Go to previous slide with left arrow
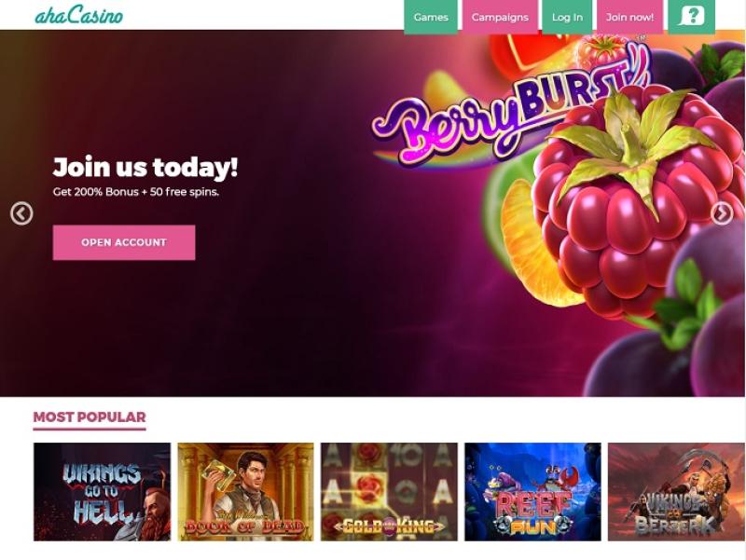Image resolution: width=746 pixels, height=560 pixels. 21,213
